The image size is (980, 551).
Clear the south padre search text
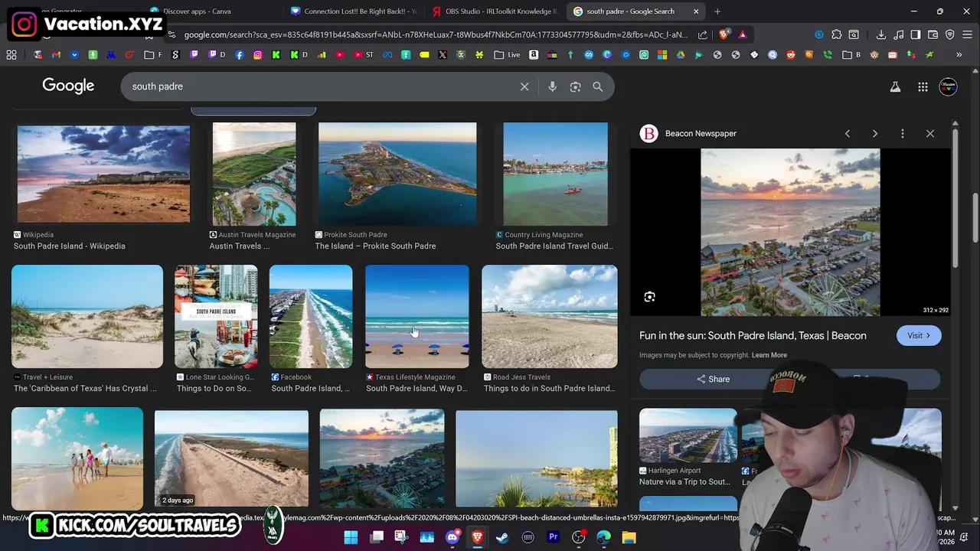[x=524, y=86]
